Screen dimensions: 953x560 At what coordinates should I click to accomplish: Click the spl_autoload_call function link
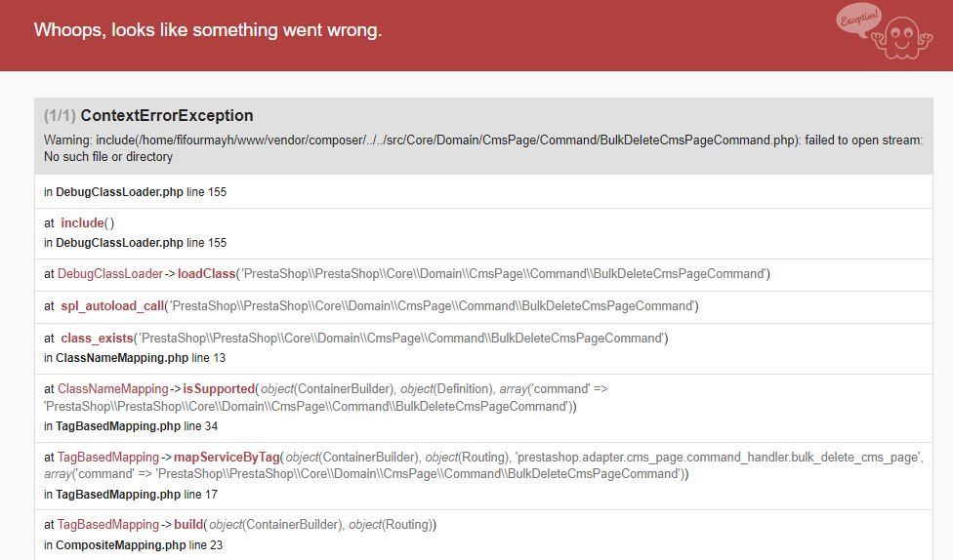tap(112, 306)
